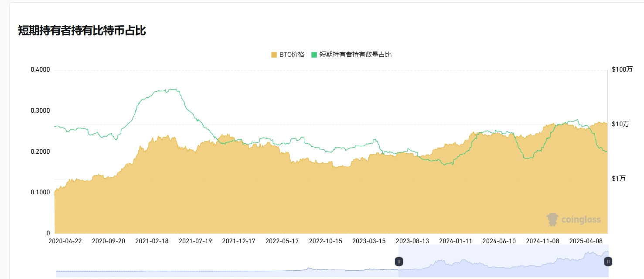The height and width of the screenshot is (279, 644).
Task: Click the green 短期持有者持有数量占比 legend swatch
Action: [314, 55]
